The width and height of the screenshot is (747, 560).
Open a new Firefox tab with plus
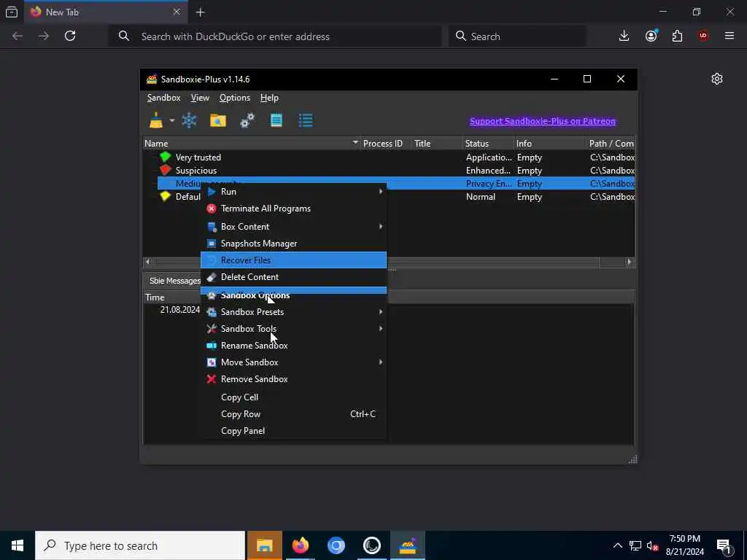[200, 12]
